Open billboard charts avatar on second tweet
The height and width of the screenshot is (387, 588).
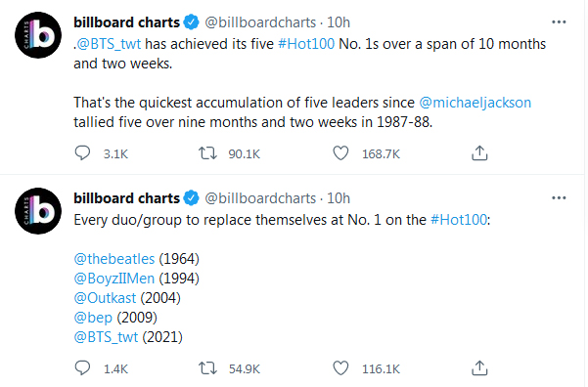(38, 211)
